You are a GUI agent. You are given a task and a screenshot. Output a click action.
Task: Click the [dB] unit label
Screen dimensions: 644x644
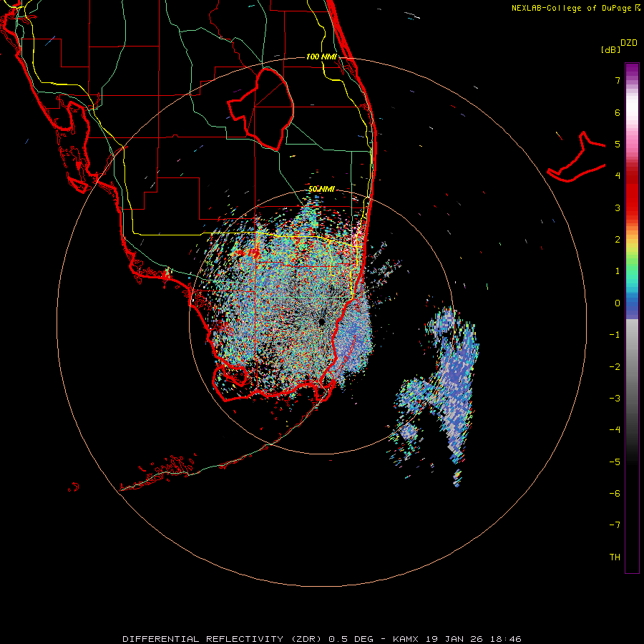610,49
